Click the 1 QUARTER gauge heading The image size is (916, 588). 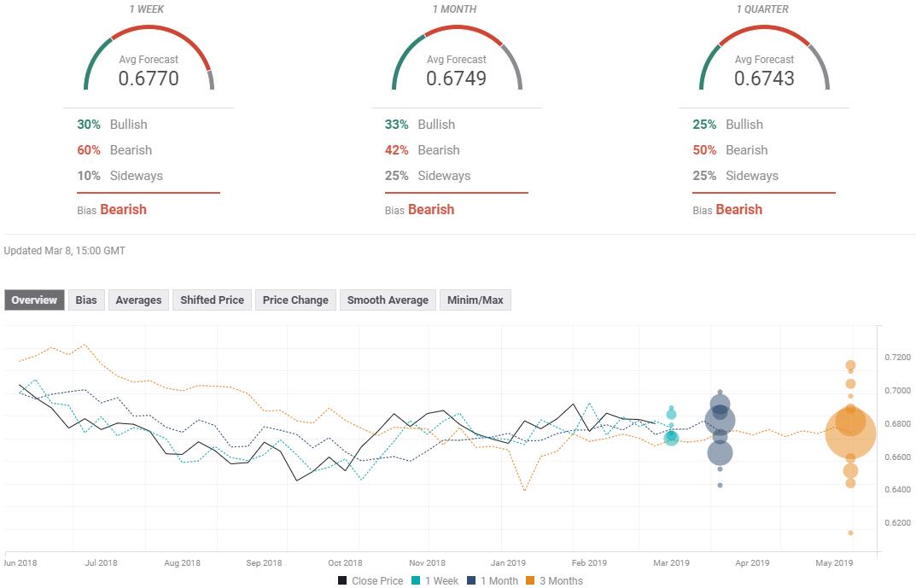click(x=762, y=9)
